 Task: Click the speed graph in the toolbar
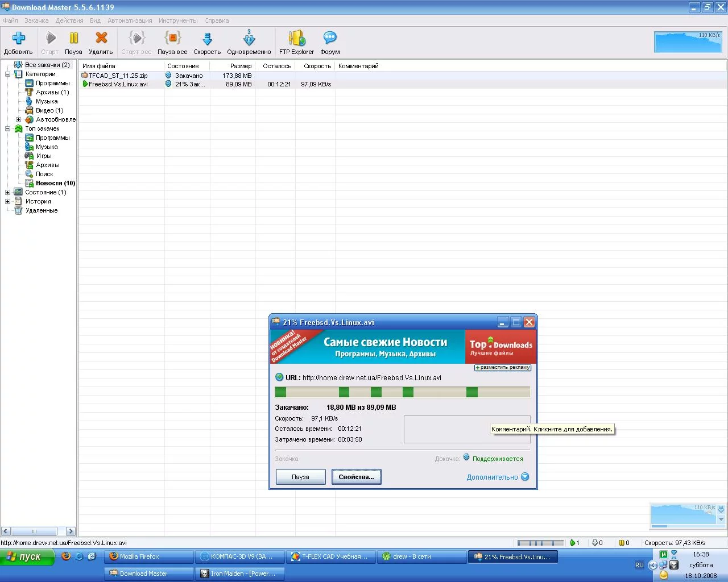pos(688,42)
